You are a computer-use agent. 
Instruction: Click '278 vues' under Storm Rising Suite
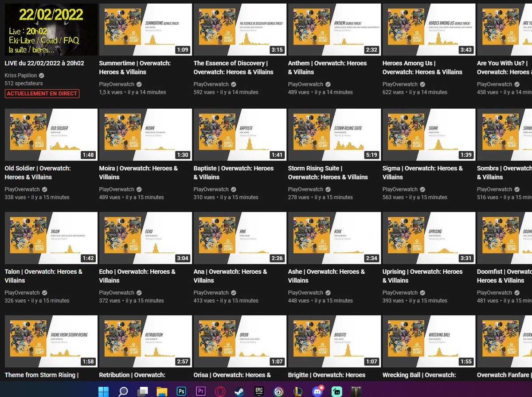[x=299, y=197]
